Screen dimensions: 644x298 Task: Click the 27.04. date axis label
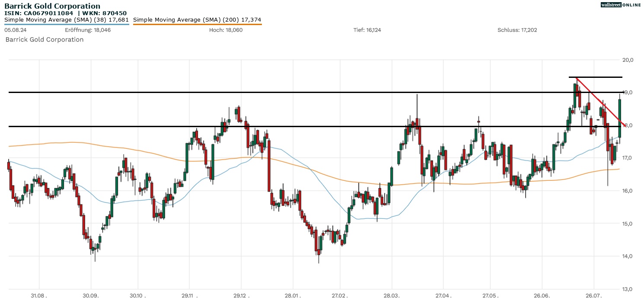443,295
